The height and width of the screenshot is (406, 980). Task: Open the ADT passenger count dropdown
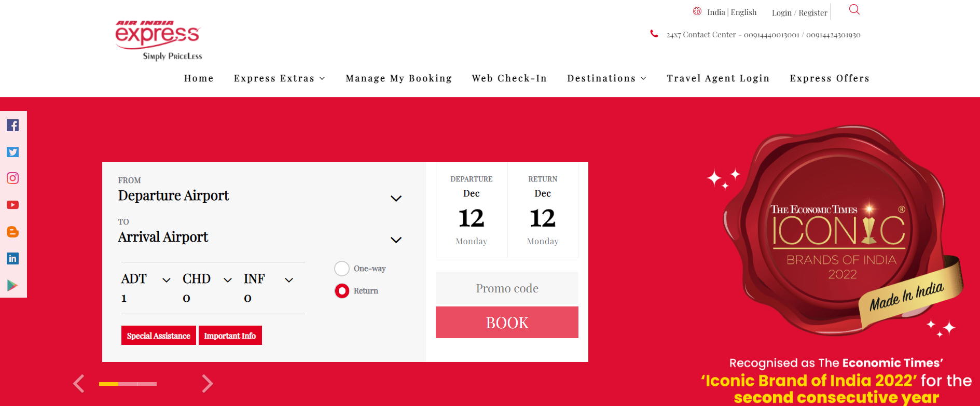[x=167, y=280]
